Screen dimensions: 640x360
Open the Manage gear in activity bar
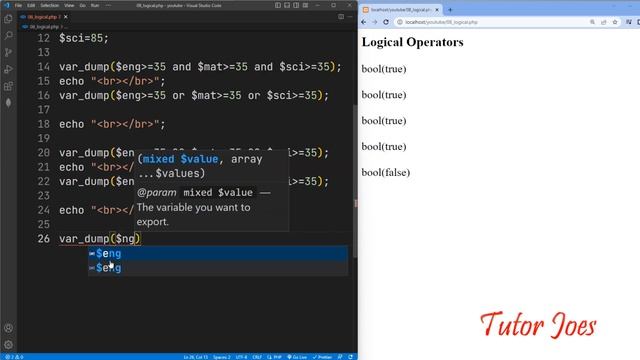[8, 345]
